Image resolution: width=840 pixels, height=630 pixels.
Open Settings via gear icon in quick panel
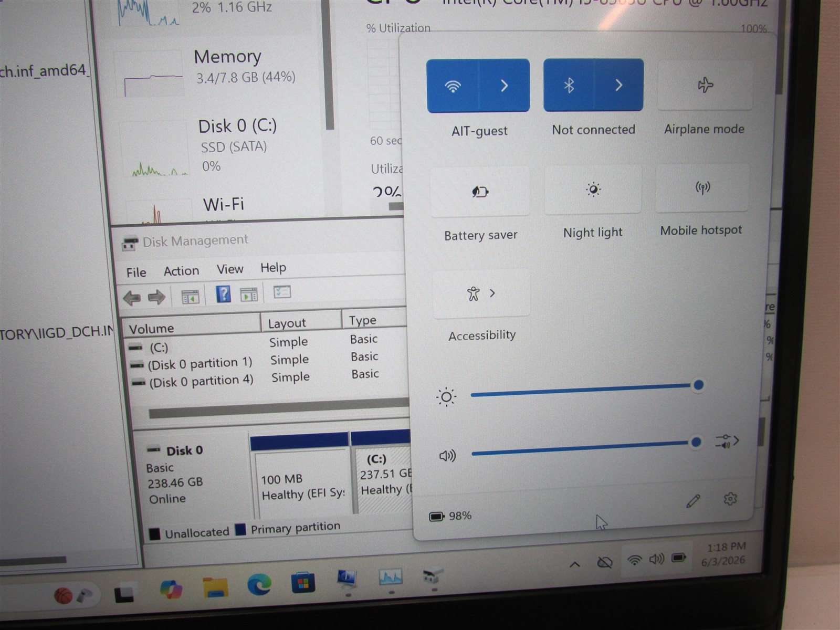click(x=730, y=499)
